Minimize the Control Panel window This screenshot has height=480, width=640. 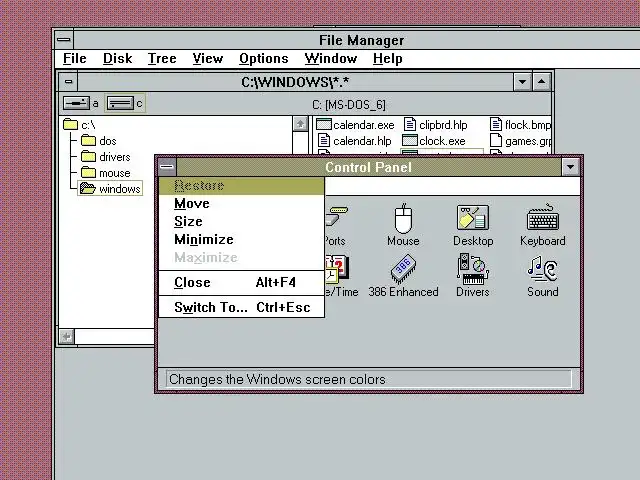[570, 167]
